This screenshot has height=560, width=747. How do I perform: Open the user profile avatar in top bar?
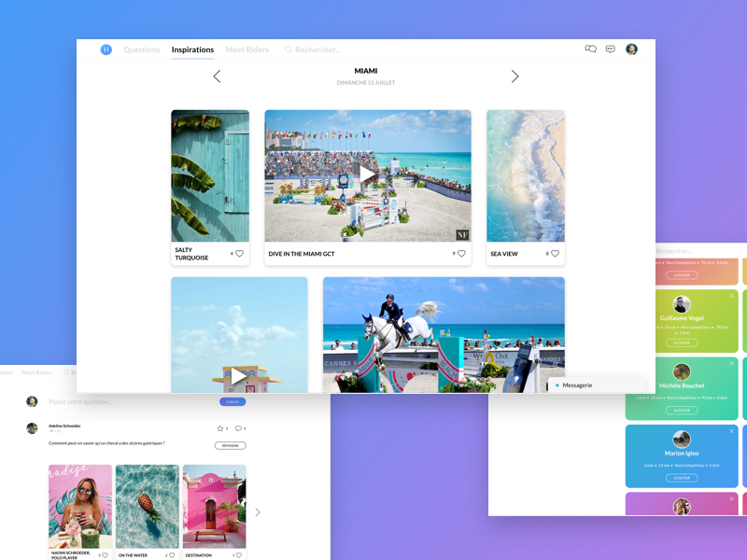[631, 49]
